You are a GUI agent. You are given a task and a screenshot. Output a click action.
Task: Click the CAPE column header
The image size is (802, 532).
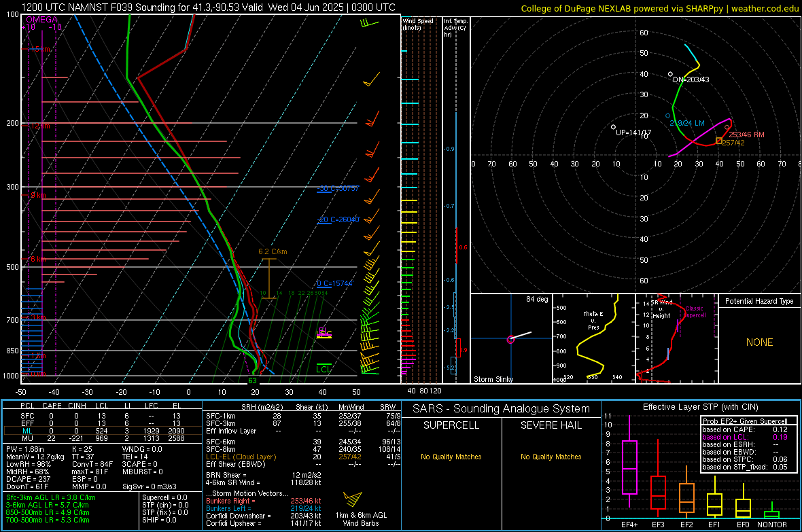52,406
